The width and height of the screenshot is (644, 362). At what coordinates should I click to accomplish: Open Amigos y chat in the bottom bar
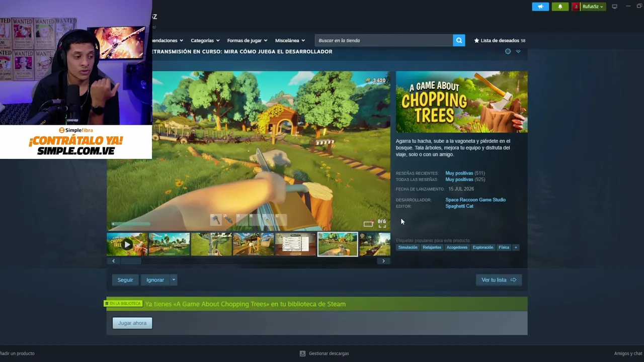click(628, 353)
